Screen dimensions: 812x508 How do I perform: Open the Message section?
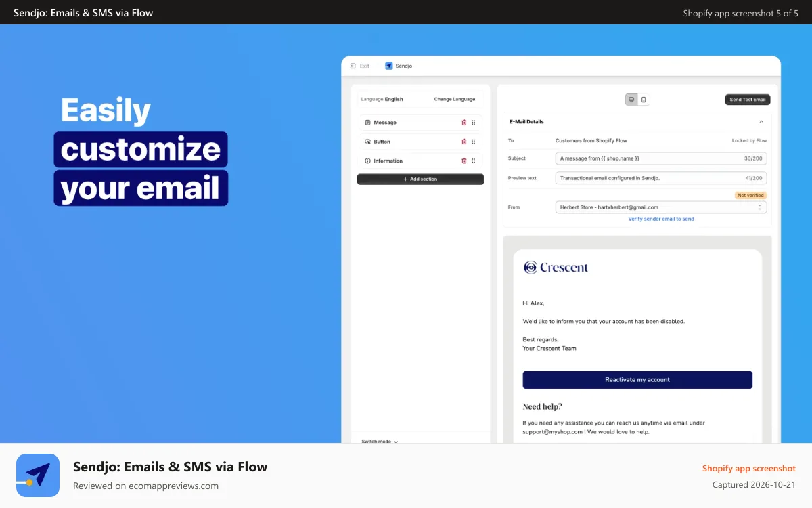[x=420, y=123]
